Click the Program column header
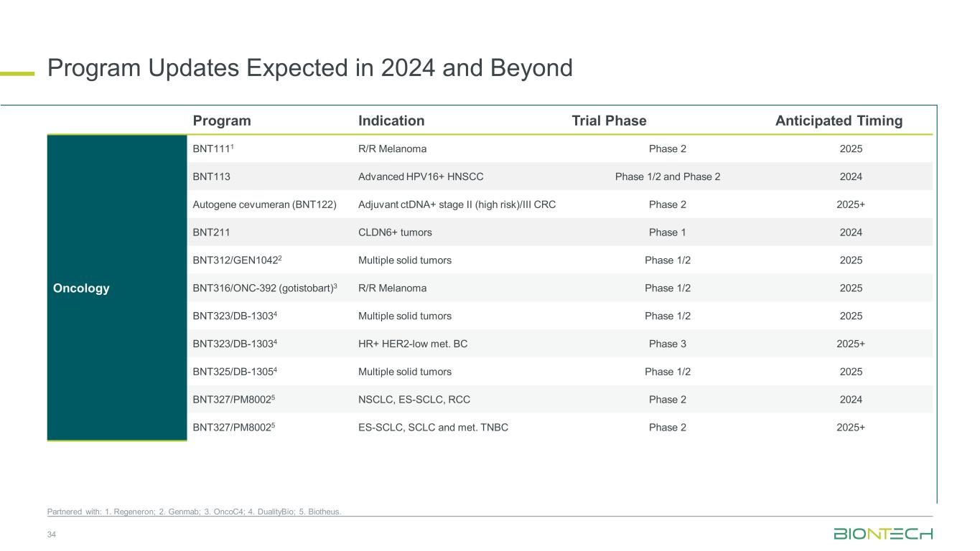The image size is (980, 551). (222, 121)
